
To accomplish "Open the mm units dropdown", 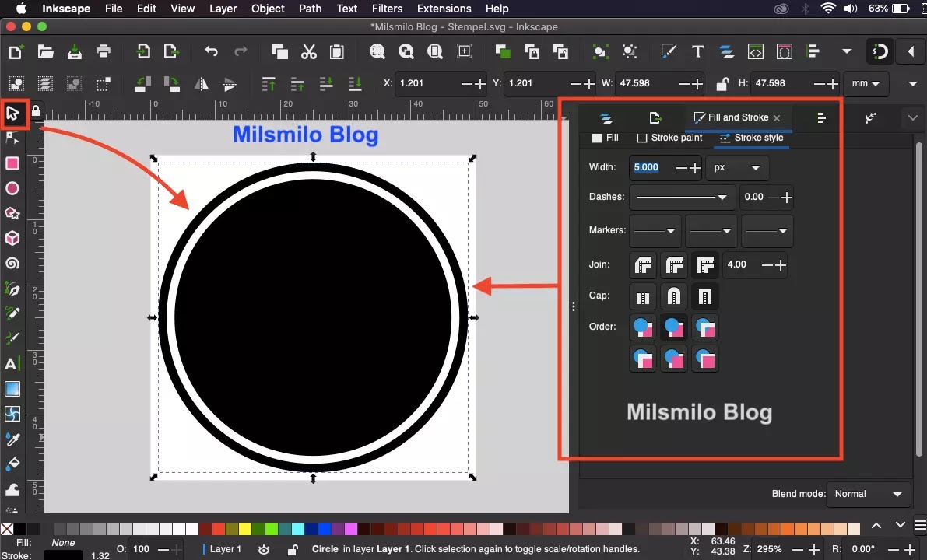I will [866, 84].
